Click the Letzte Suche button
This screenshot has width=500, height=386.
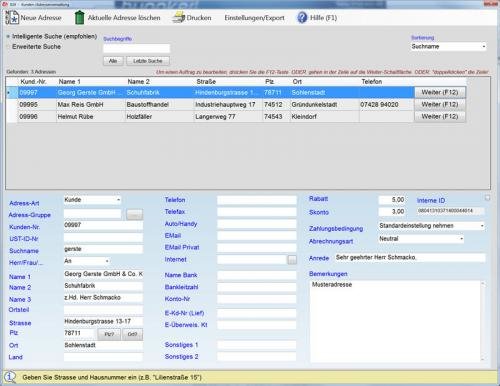pyautogui.click(x=148, y=61)
